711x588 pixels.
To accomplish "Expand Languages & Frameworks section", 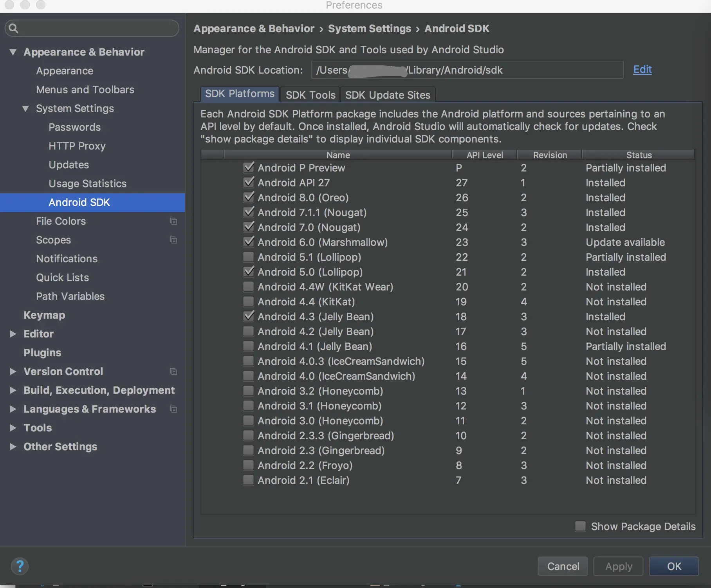I will pyautogui.click(x=13, y=409).
